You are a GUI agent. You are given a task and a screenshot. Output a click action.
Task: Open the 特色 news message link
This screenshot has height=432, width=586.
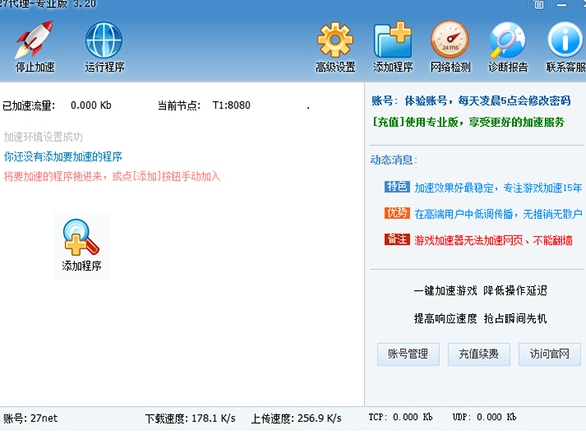(x=498, y=188)
